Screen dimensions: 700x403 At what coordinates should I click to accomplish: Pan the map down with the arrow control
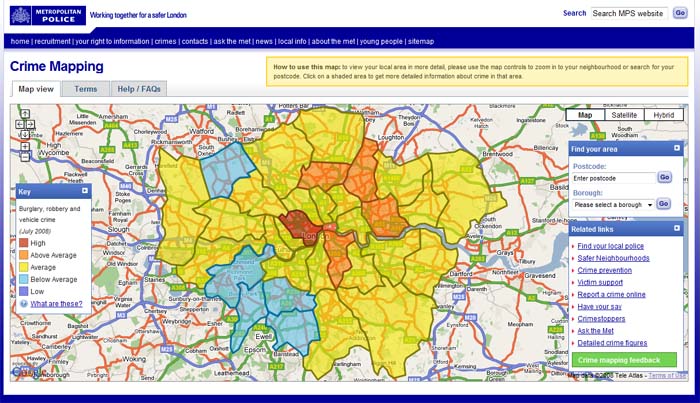(25, 135)
